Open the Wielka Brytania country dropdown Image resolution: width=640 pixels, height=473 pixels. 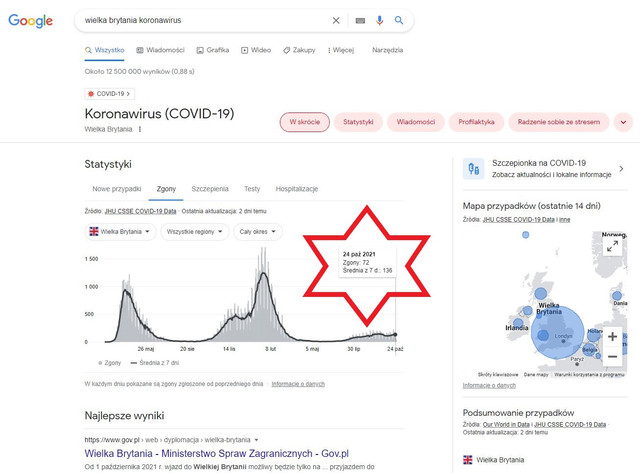click(x=120, y=232)
